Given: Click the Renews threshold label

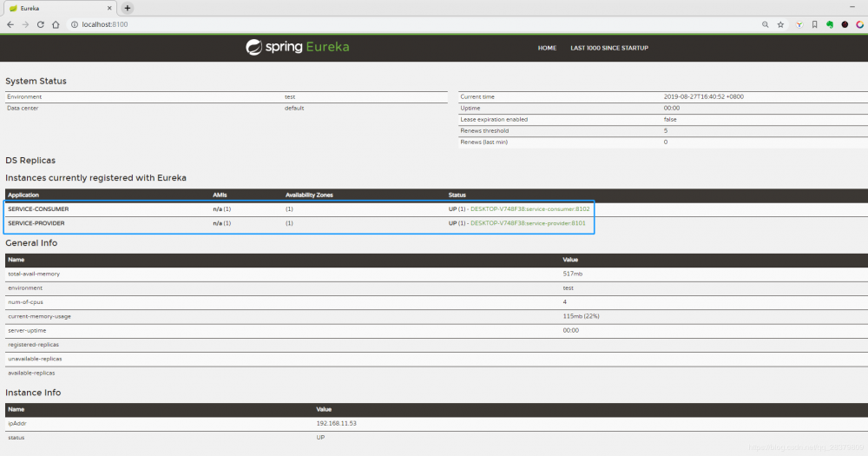Looking at the screenshot, I should coord(484,131).
